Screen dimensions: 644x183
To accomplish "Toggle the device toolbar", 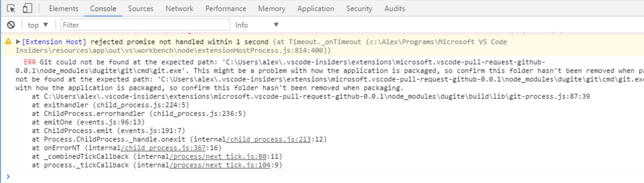I will pyautogui.click(x=27, y=8).
